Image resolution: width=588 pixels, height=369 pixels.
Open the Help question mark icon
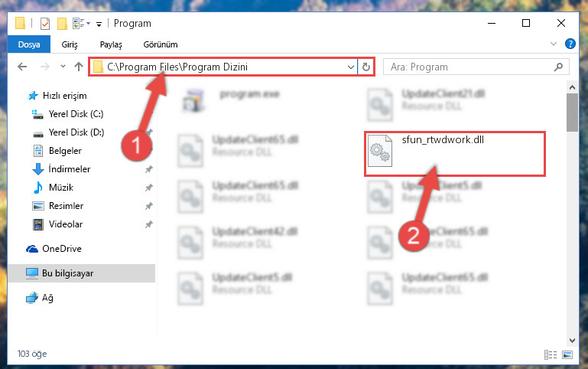click(570, 44)
